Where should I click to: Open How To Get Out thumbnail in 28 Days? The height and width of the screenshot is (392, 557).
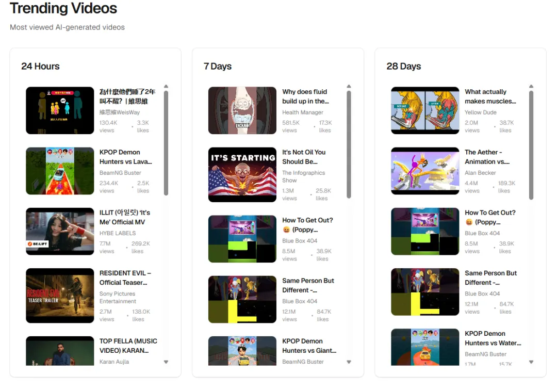[x=425, y=232]
